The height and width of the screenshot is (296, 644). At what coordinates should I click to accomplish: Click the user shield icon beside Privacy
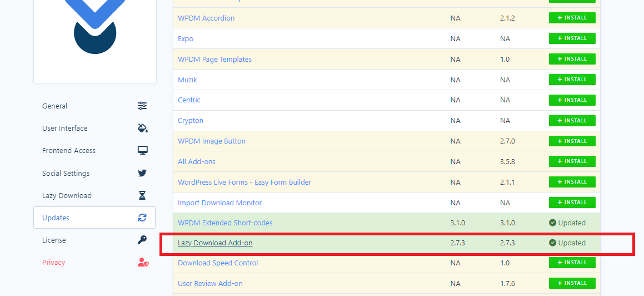pos(143,262)
